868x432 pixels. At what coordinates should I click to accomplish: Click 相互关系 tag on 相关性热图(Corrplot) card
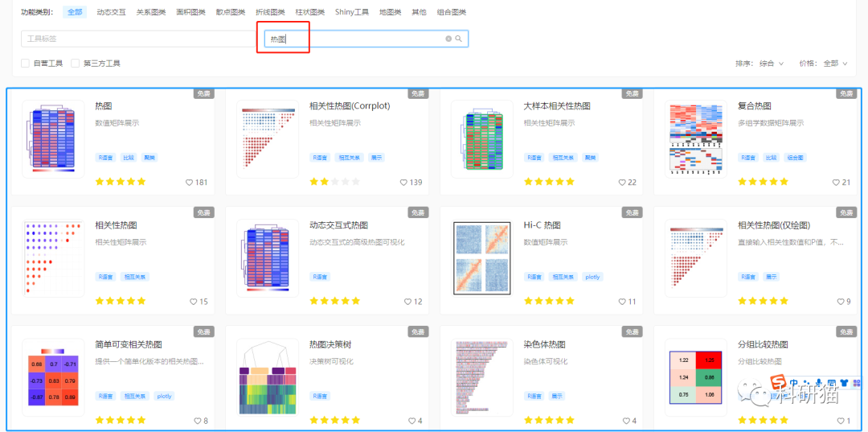(x=349, y=158)
